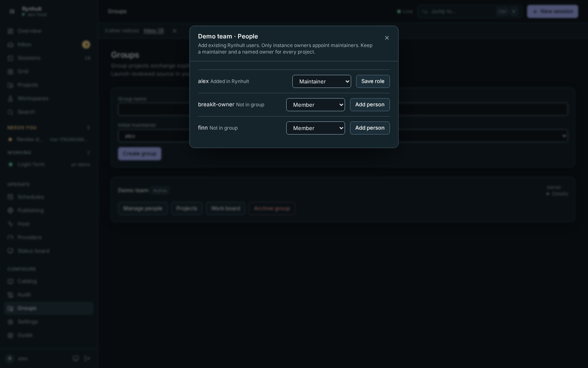Open the Login form working session
The height and width of the screenshot is (368, 588).
pyautogui.click(x=49, y=164)
